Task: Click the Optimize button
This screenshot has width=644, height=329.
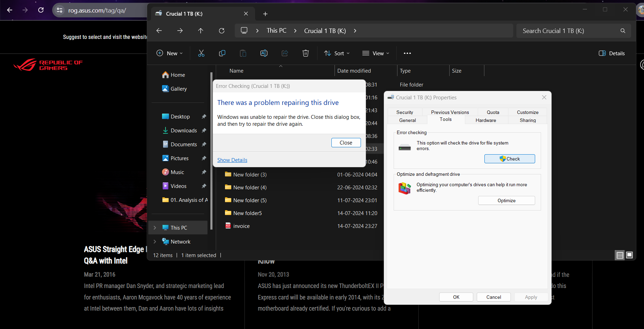Action: click(506, 200)
